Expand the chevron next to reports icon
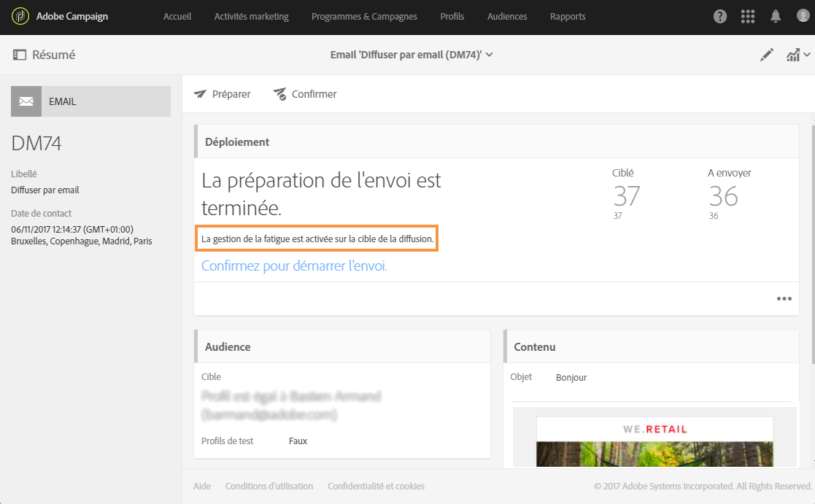Image resolution: width=815 pixels, height=504 pixels. (x=807, y=54)
